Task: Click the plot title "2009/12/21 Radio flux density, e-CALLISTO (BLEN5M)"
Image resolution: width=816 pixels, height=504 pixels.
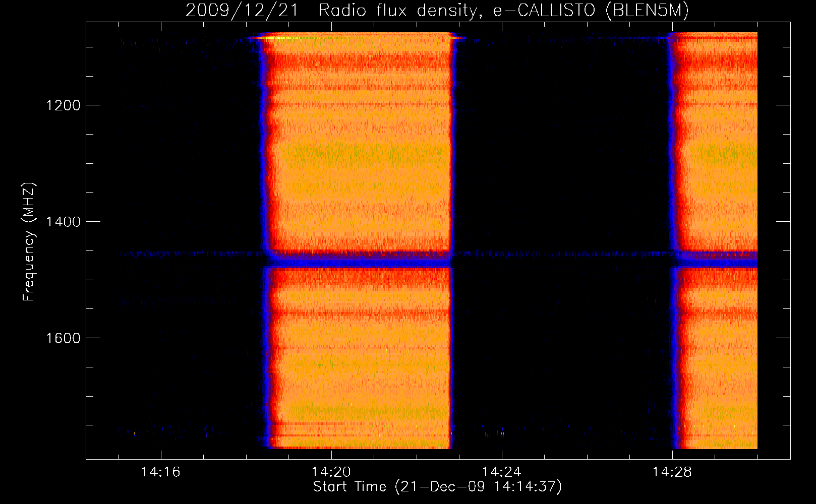Action: 437,11
